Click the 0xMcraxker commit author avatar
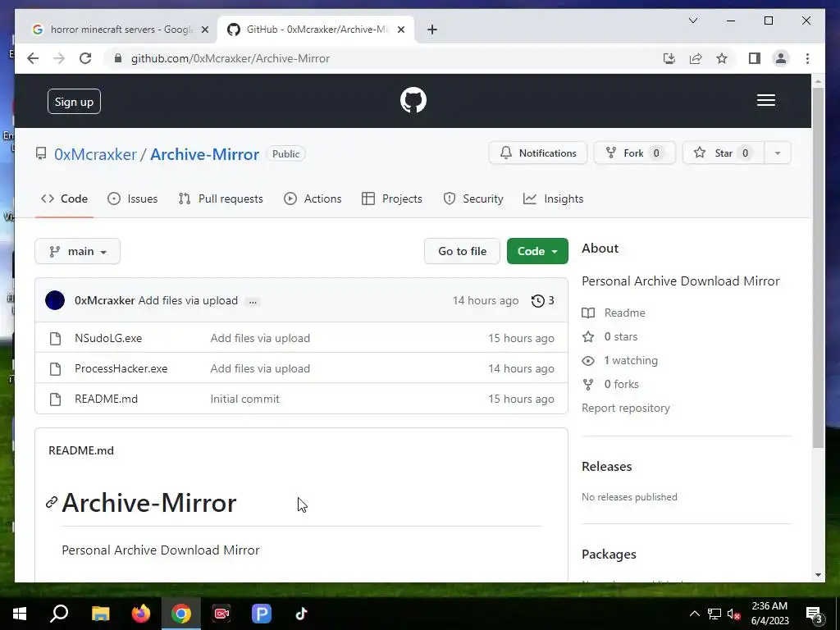Screen dimensions: 840x630 (55, 300)
